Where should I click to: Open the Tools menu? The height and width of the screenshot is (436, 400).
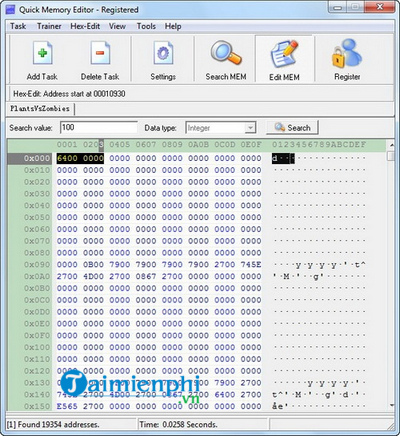[146, 26]
